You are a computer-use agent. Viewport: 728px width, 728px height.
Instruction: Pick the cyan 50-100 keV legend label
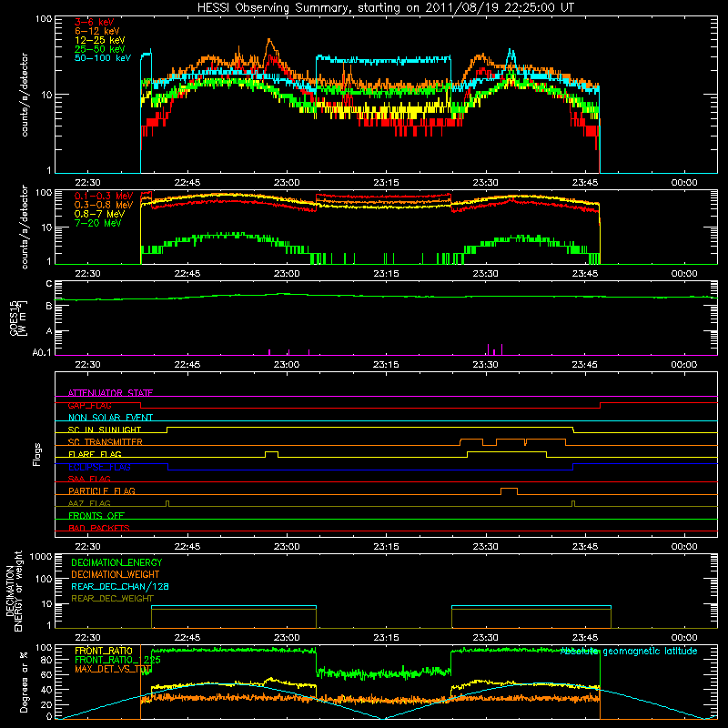tap(103, 58)
